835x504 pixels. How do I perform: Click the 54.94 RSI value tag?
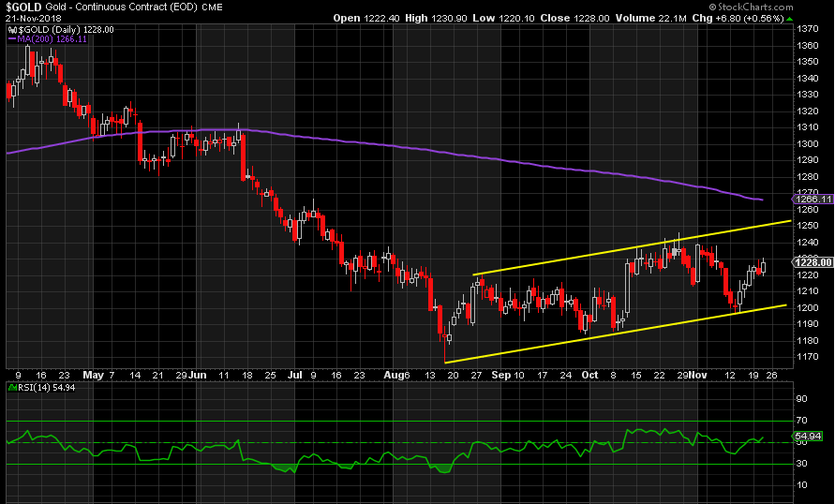click(x=807, y=437)
